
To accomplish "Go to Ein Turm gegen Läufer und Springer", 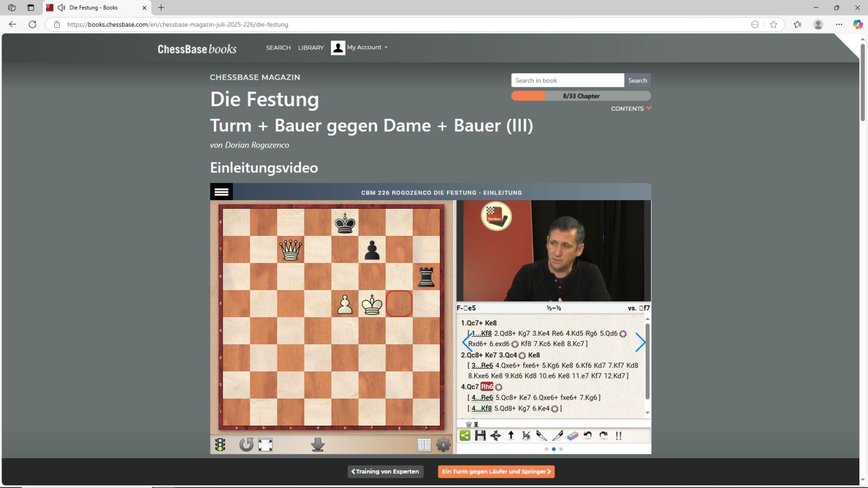I will coord(496,472).
